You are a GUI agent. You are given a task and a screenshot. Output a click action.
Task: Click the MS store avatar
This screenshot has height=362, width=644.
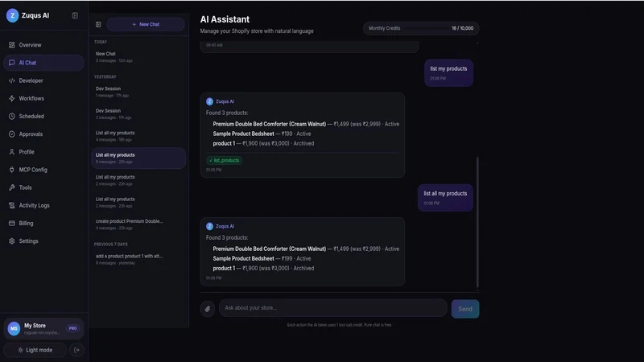click(14, 328)
